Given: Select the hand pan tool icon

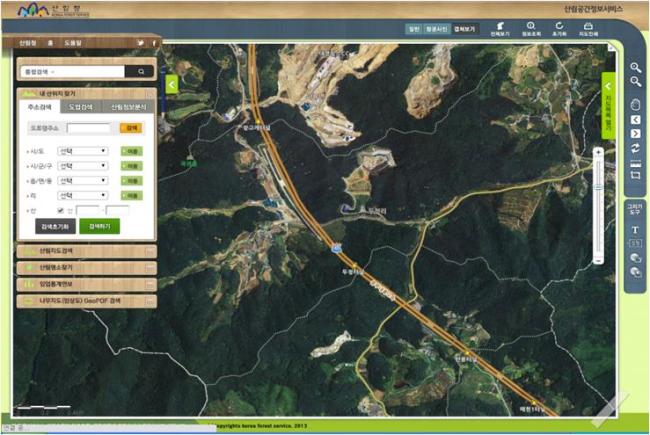Looking at the screenshot, I should 635,104.
